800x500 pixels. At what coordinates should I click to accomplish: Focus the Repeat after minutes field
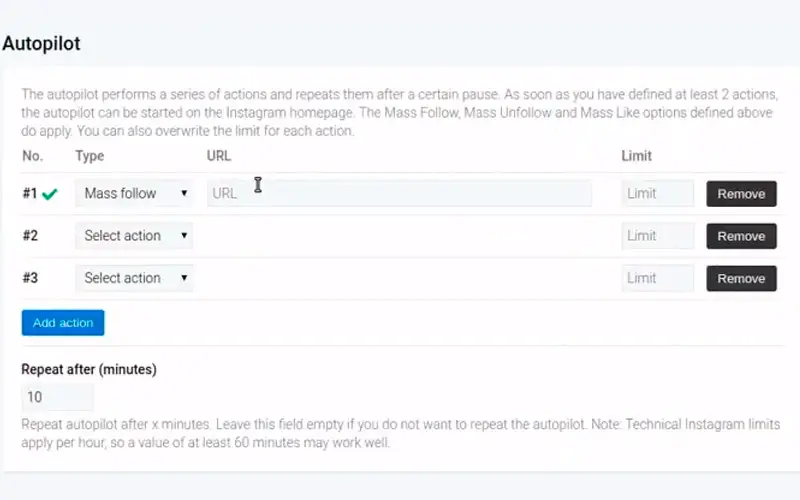click(57, 397)
